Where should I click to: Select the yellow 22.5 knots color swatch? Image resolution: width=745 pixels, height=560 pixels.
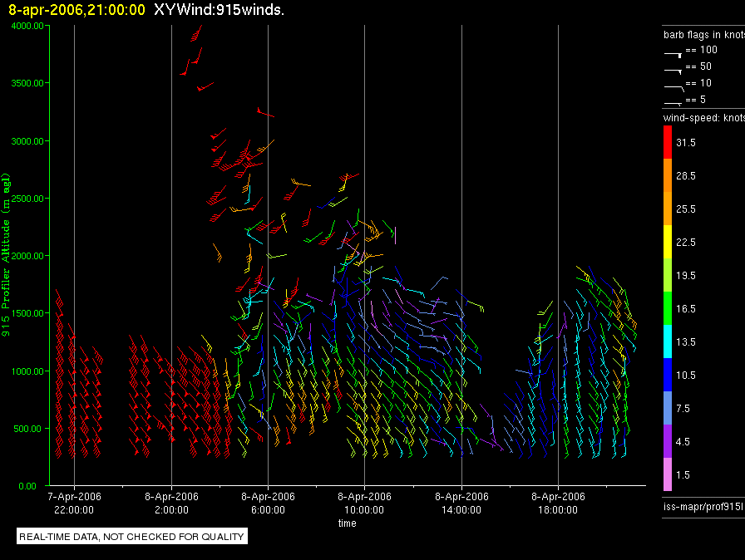667,242
